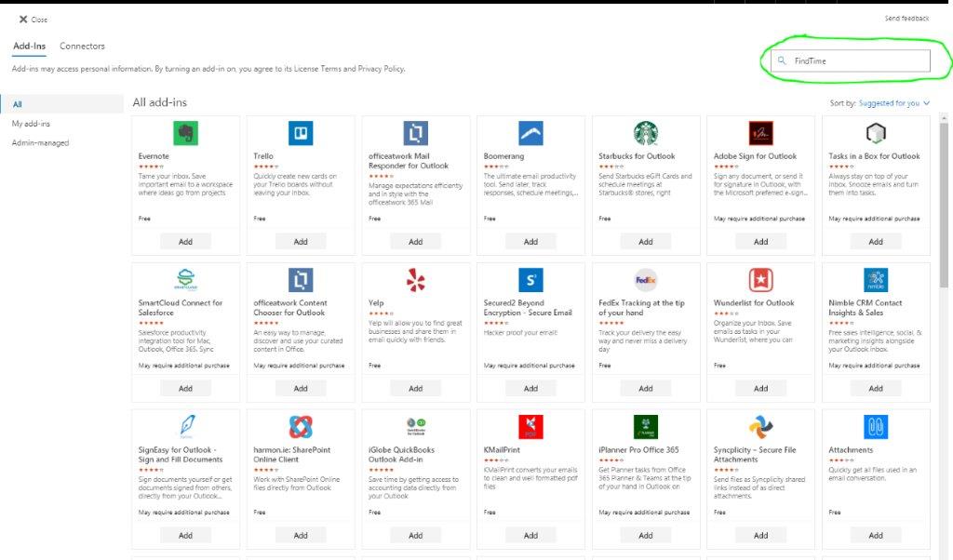Click the FindTime search input field

pyautogui.click(x=851, y=60)
